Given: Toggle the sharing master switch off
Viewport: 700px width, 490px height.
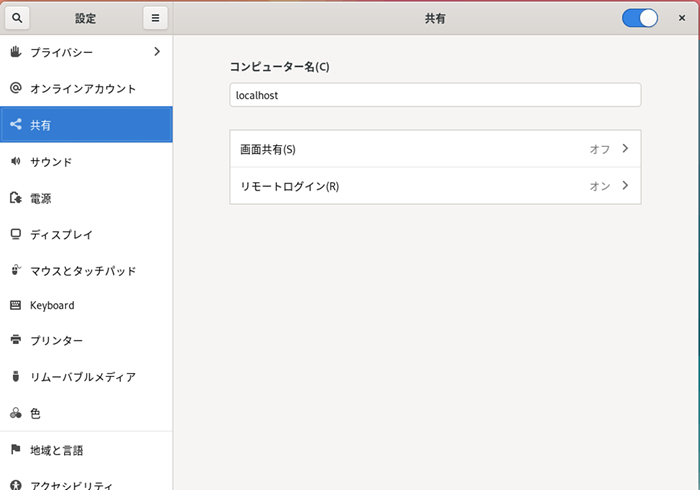Looking at the screenshot, I should (640, 18).
